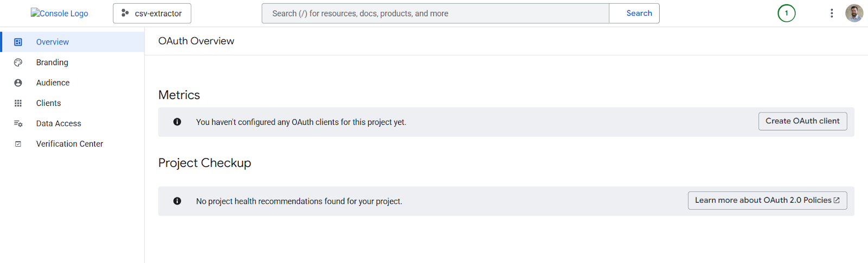Click the Branding palette icon
Viewport: 868px width, 263px height.
pos(18,62)
